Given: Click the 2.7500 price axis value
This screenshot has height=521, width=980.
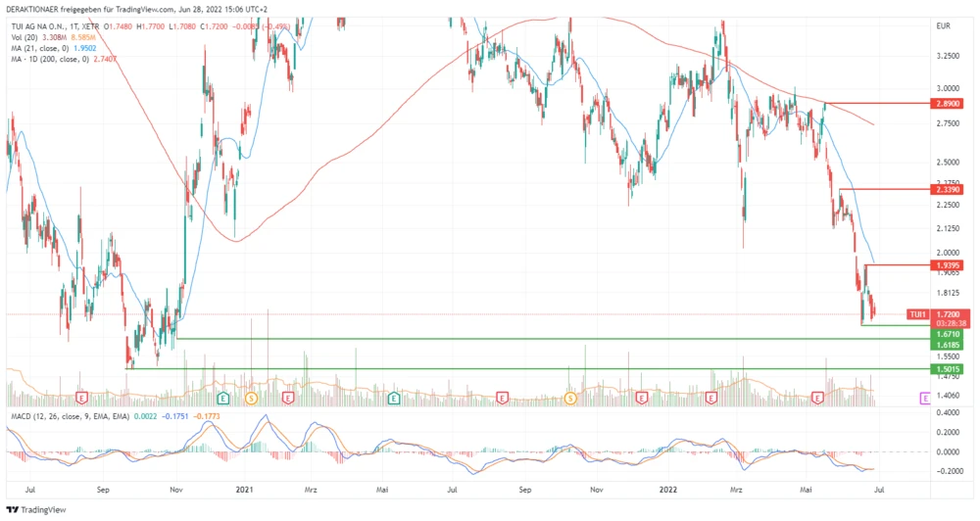Looking at the screenshot, I should coord(948,123).
